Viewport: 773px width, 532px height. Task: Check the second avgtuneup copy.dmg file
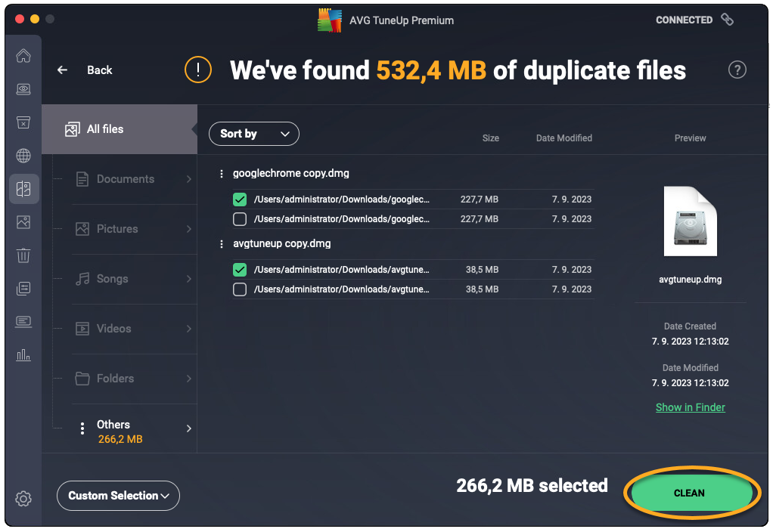pyautogui.click(x=240, y=289)
